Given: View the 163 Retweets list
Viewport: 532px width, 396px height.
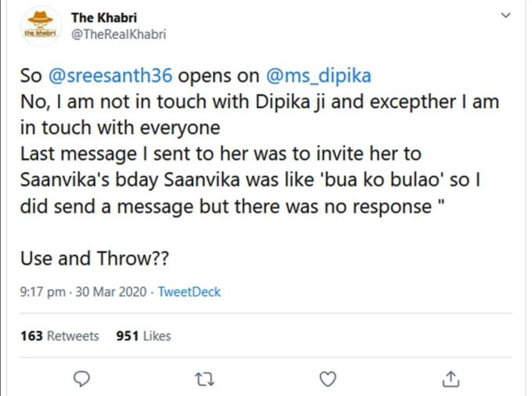Looking at the screenshot, I should click(59, 336).
